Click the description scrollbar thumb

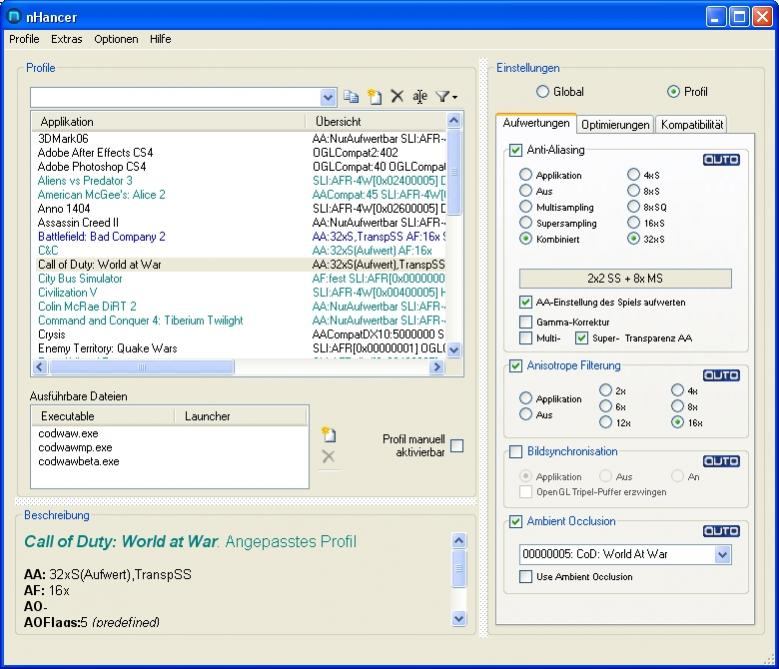[x=459, y=568]
